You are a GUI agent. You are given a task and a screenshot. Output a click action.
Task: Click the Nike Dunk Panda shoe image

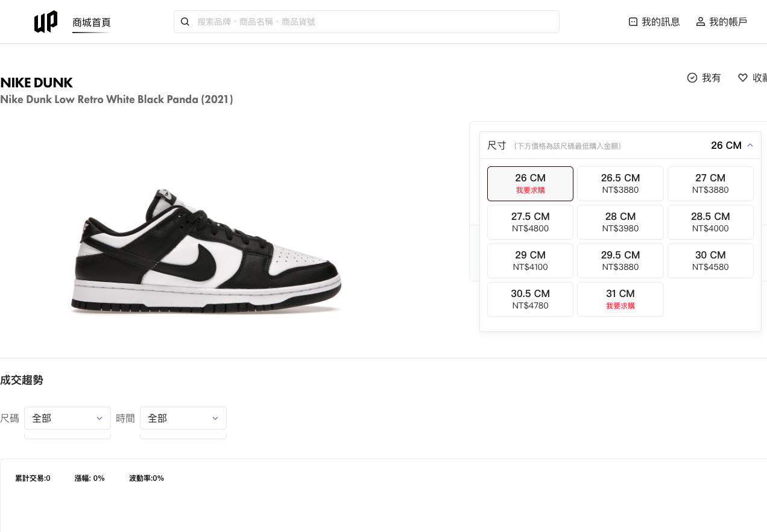[x=206, y=252]
